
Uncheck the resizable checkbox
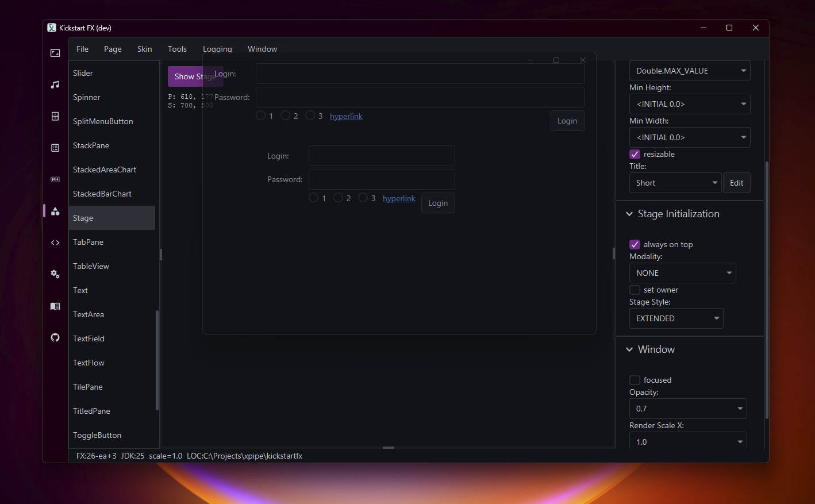pyautogui.click(x=635, y=155)
